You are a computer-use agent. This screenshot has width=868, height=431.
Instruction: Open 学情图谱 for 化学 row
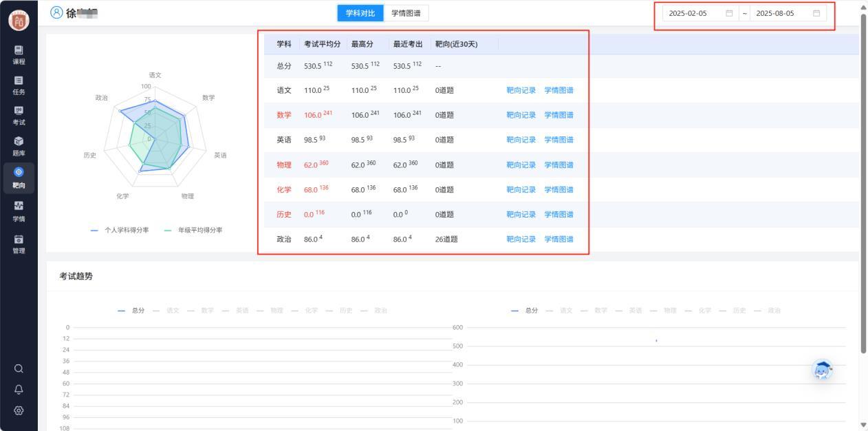[x=558, y=189]
